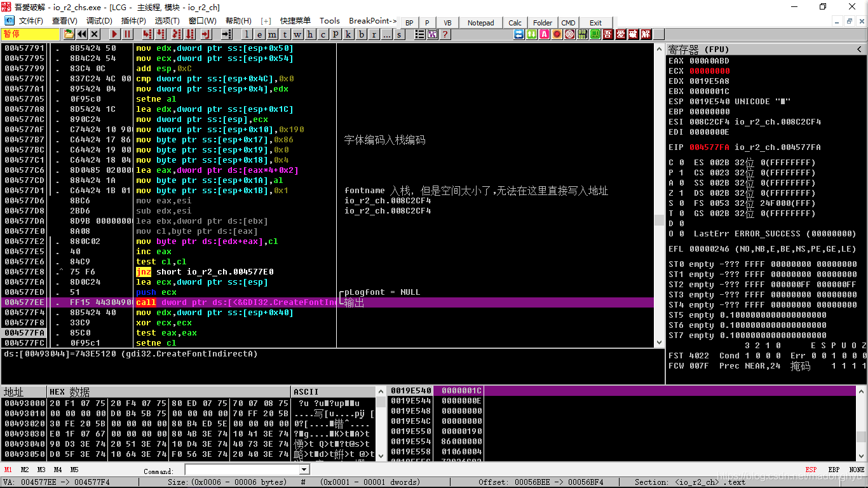Select EBP stack reference mode in status bar
Image resolution: width=868 pixels, height=488 pixels.
(x=834, y=470)
